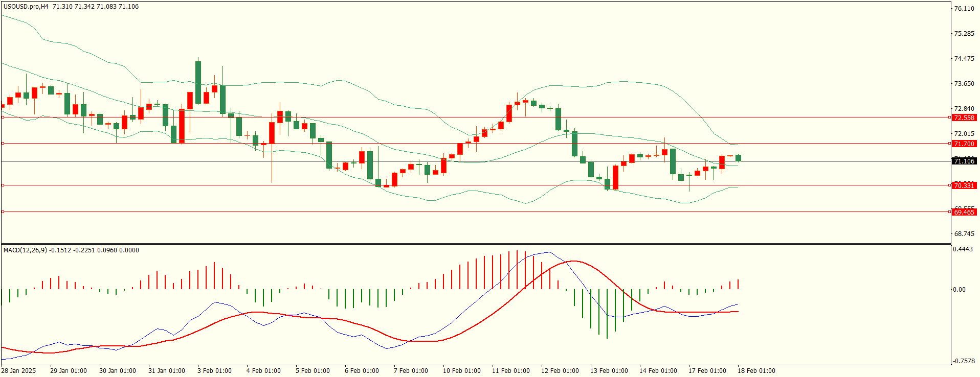Screen dimensions: 980x377
Task: Click the 75.285 price scale value
Action: (964, 34)
